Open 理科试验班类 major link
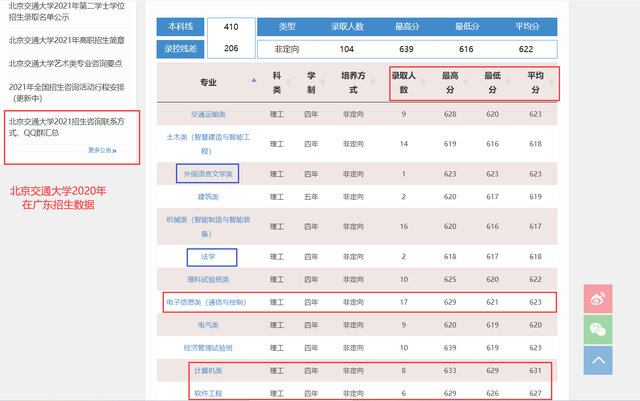 coord(208,279)
